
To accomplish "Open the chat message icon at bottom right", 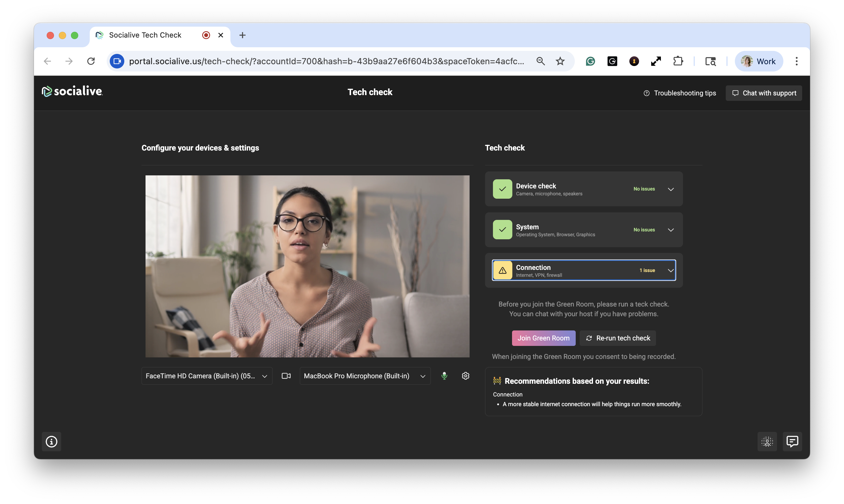I will point(792,442).
